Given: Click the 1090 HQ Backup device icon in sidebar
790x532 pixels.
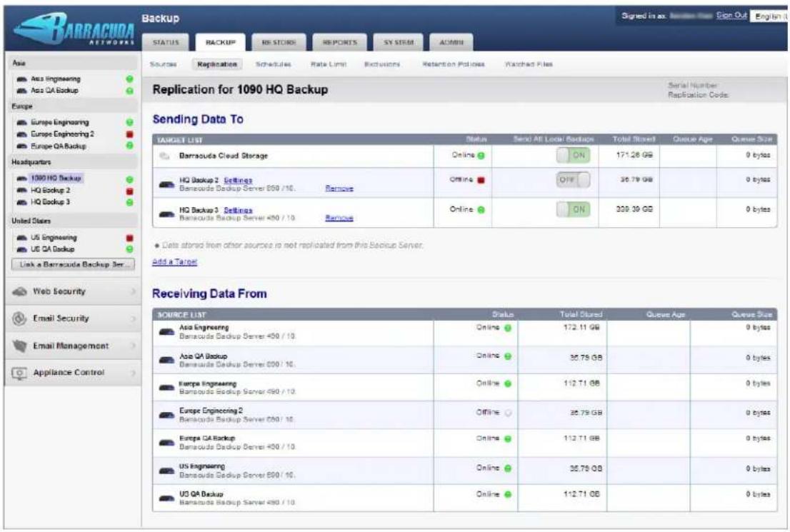Looking at the screenshot, I should 21,179.
